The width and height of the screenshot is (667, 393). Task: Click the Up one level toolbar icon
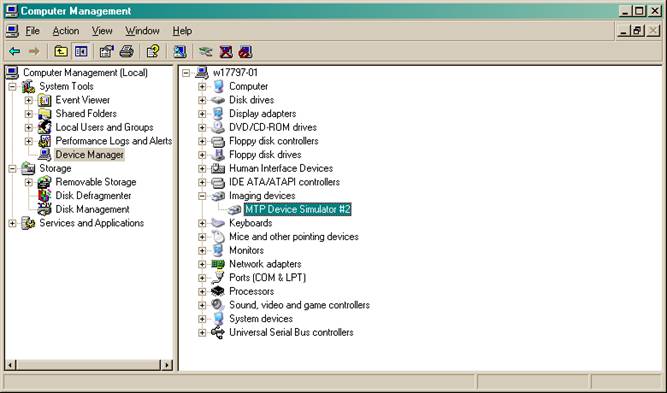[61, 52]
